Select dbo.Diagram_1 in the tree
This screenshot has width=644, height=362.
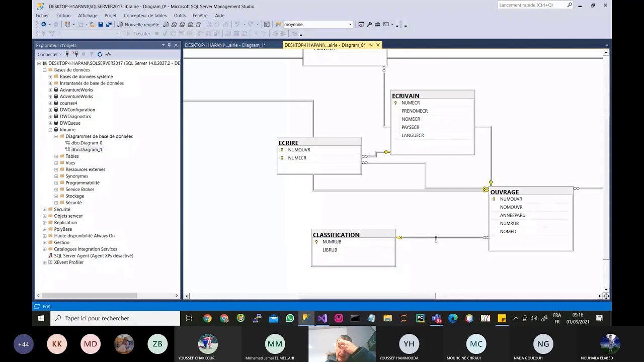[87, 150]
